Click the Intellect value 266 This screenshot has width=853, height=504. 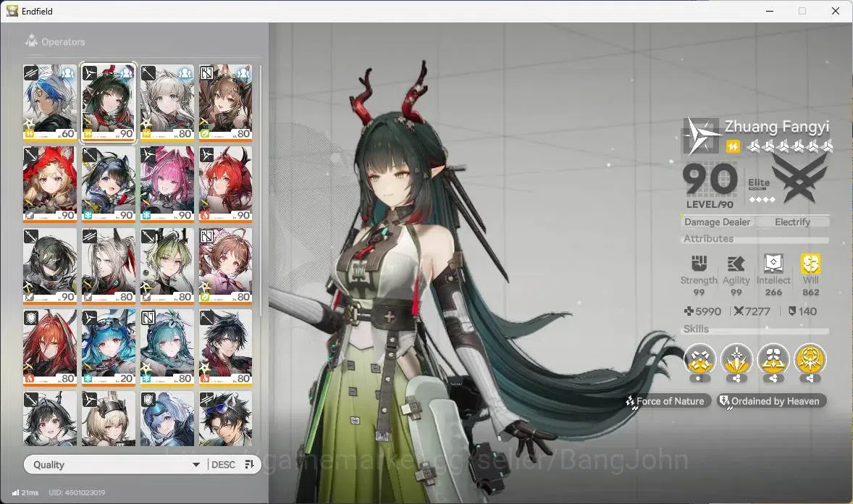pos(773,293)
